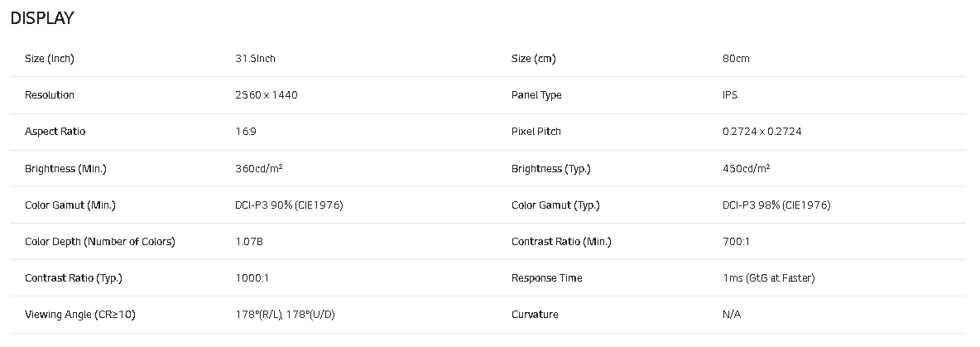Click the "Color Depth (Number of Colors)" label
Screen dimensions: 980x347
pos(100,242)
